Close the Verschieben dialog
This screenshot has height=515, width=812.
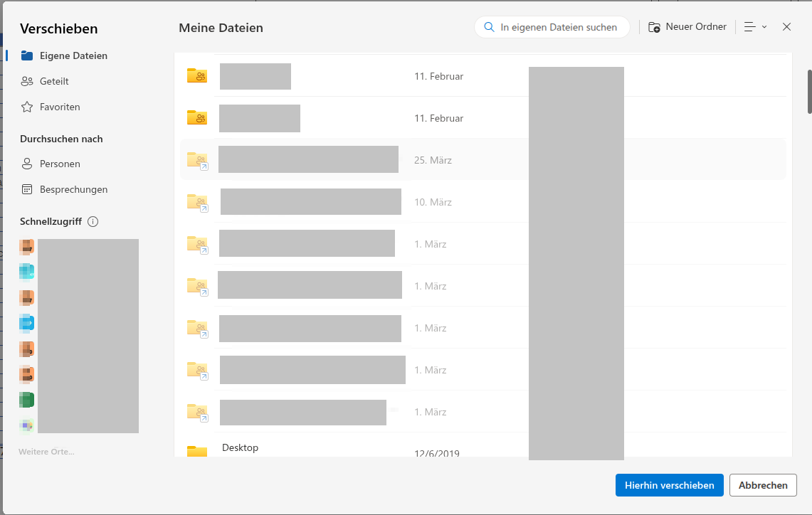click(786, 27)
